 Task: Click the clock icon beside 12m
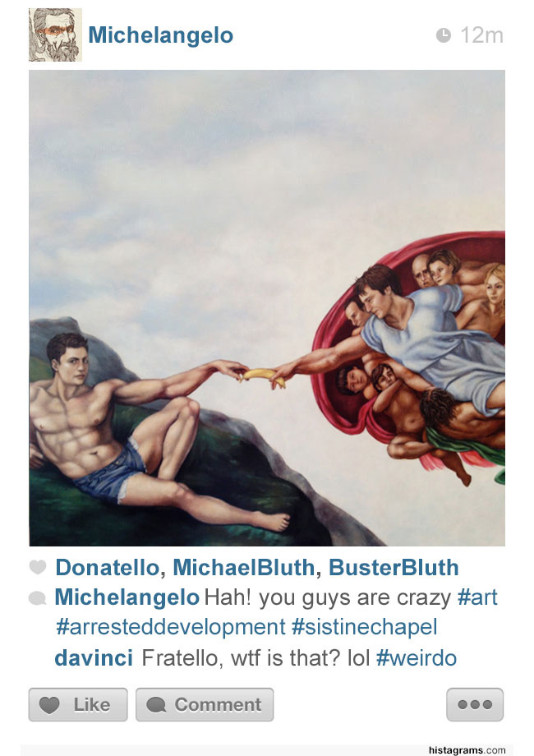coord(444,35)
